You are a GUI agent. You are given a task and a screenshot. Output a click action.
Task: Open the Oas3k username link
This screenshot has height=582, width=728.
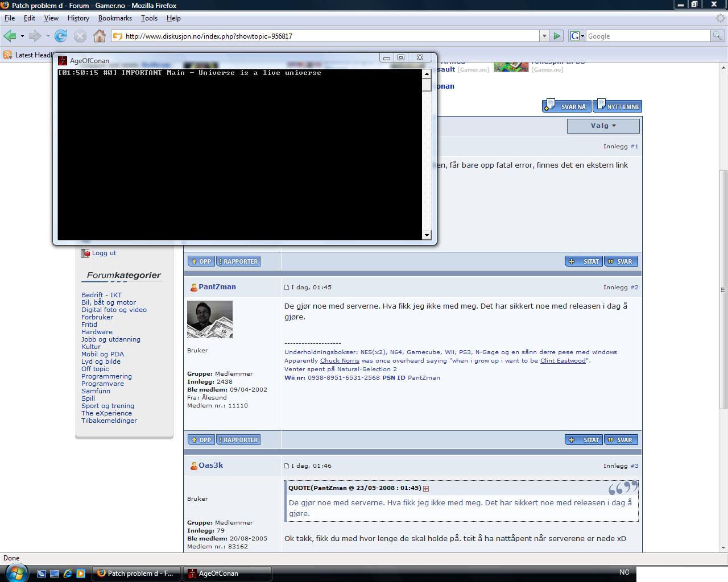coord(210,465)
